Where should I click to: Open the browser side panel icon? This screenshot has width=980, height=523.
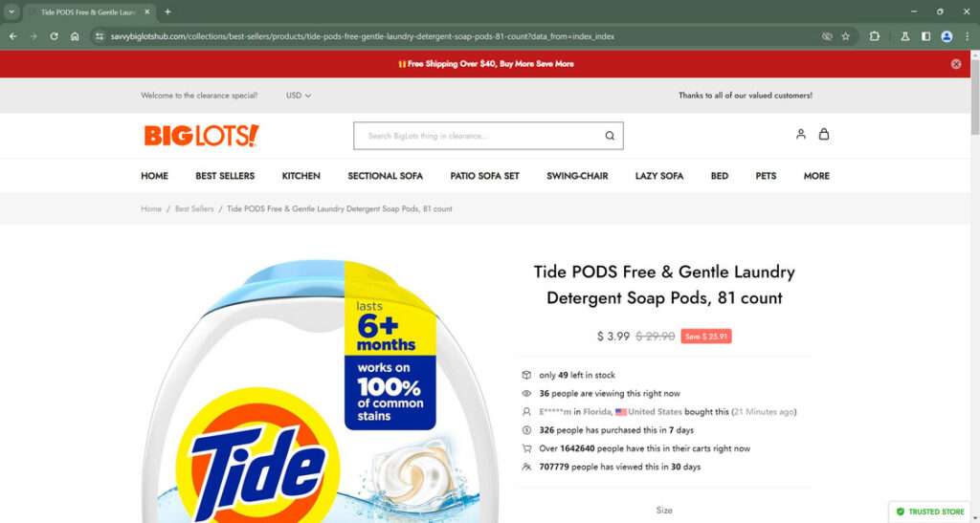click(x=925, y=36)
